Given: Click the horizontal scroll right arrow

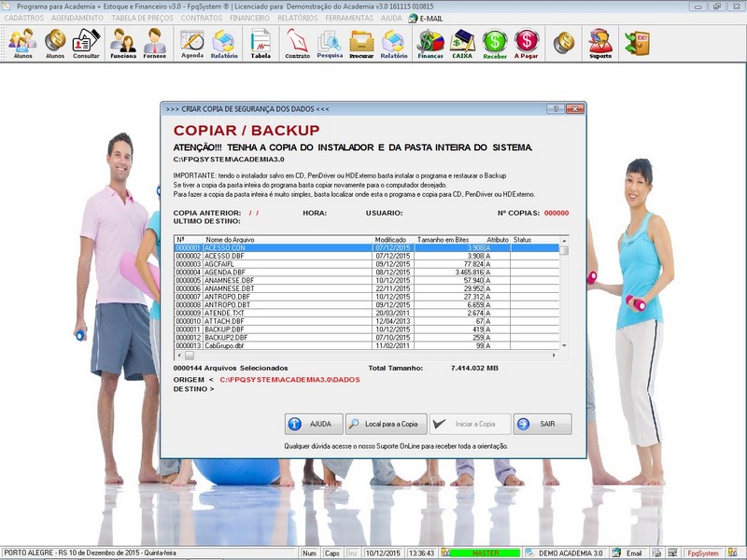Looking at the screenshot, I should (x=554, y=356).
